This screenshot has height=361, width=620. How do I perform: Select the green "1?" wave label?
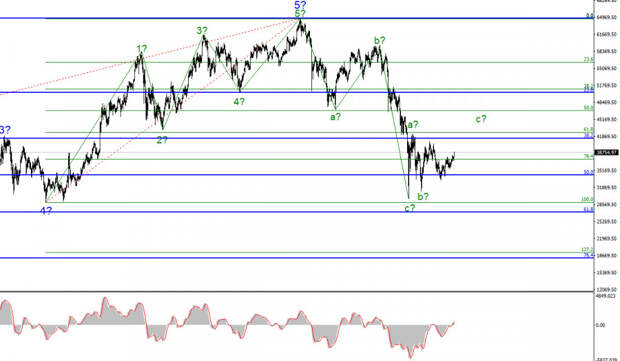142,49
